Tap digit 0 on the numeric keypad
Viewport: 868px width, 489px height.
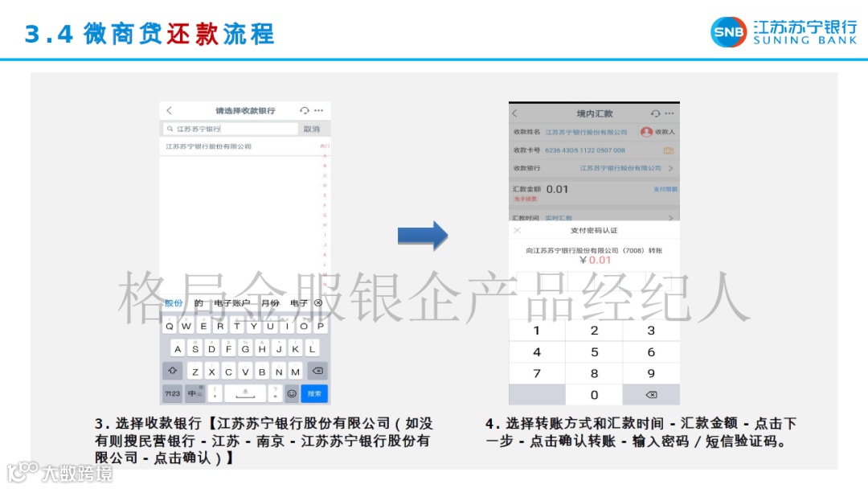(594, 395)
